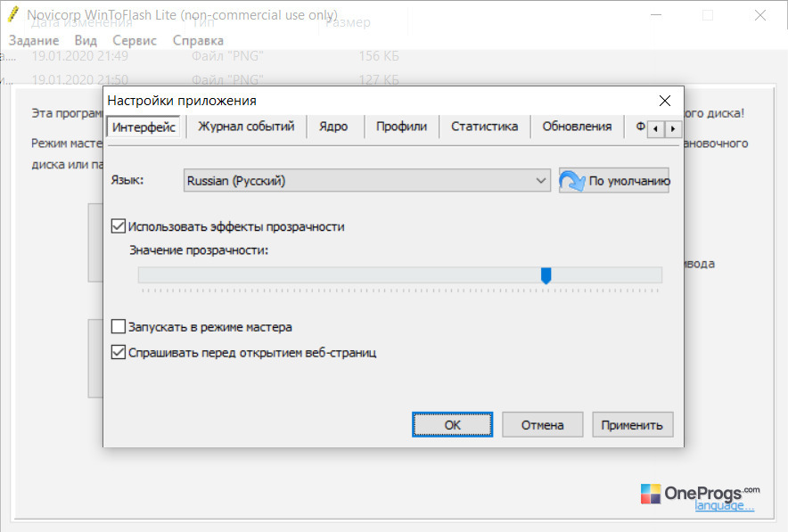Close the WinToFlash main window

759,15
